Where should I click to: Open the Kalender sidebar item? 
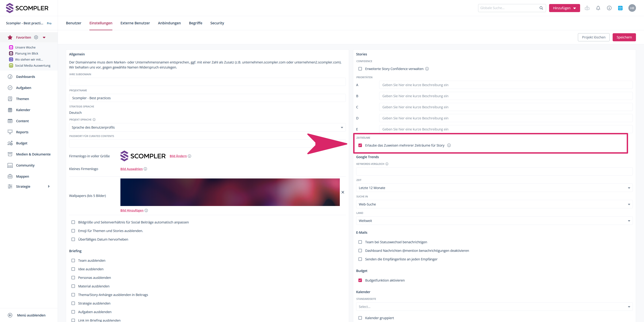coord(23,110)
